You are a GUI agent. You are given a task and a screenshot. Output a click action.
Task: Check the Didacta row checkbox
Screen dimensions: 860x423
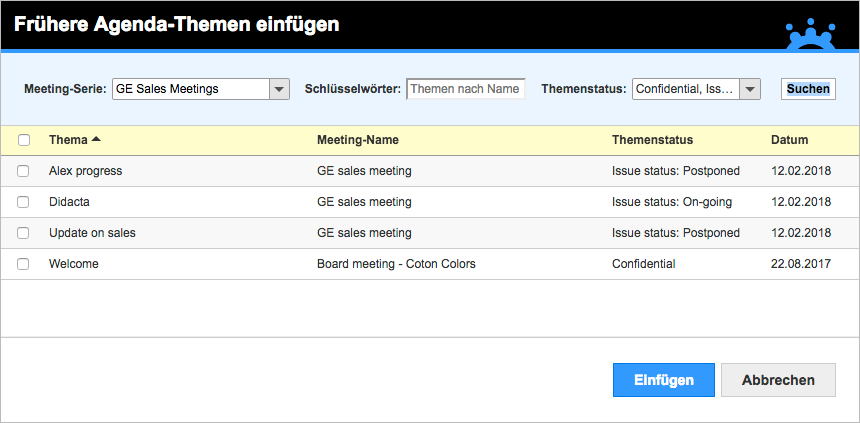coord(23,202)
